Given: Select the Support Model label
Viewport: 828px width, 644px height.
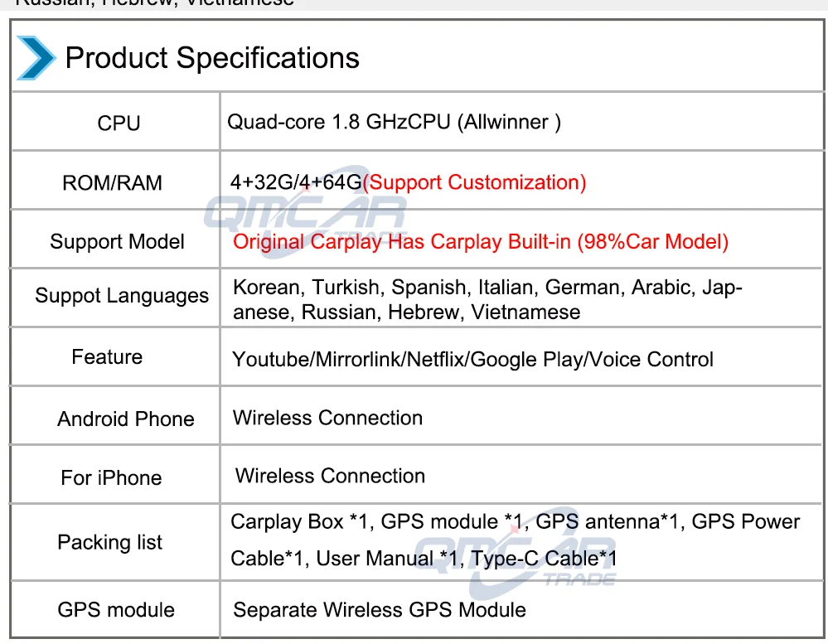Looking at the screenshot, I should pyautogui.click(x=117, y=242).
